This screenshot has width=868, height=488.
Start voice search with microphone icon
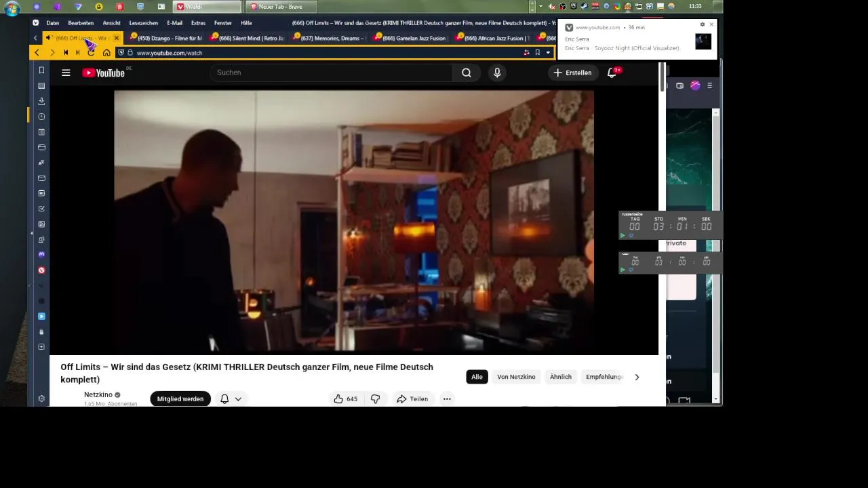(497, 73)
